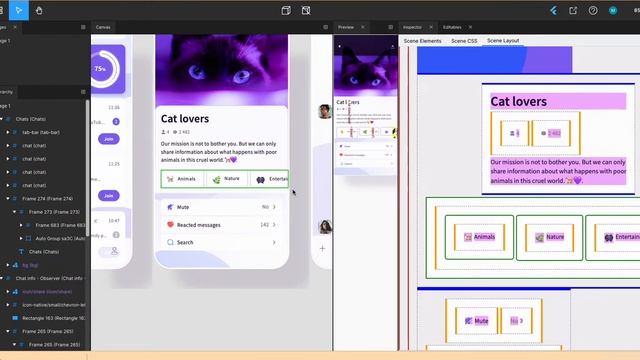Collapse the Chats (Chats) tree node
Image resolution: width=640 pixels, height=360 pixels.
pos(2,119)
